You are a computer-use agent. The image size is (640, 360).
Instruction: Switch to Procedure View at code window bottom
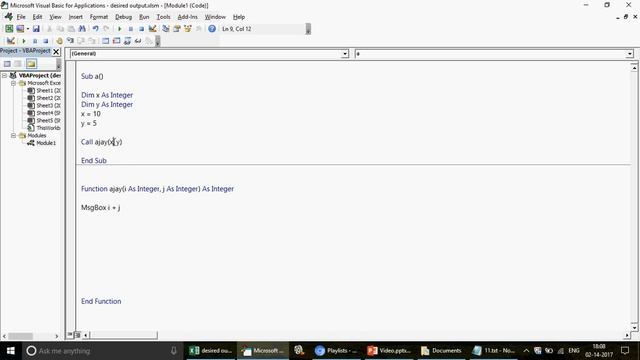tap(70, 335)
